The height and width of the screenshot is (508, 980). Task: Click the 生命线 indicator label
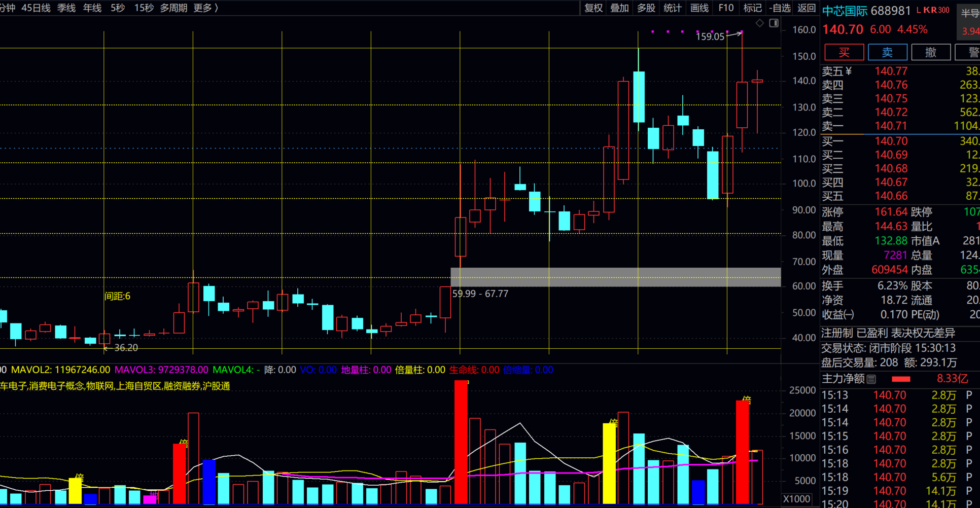tap(474, 370)
